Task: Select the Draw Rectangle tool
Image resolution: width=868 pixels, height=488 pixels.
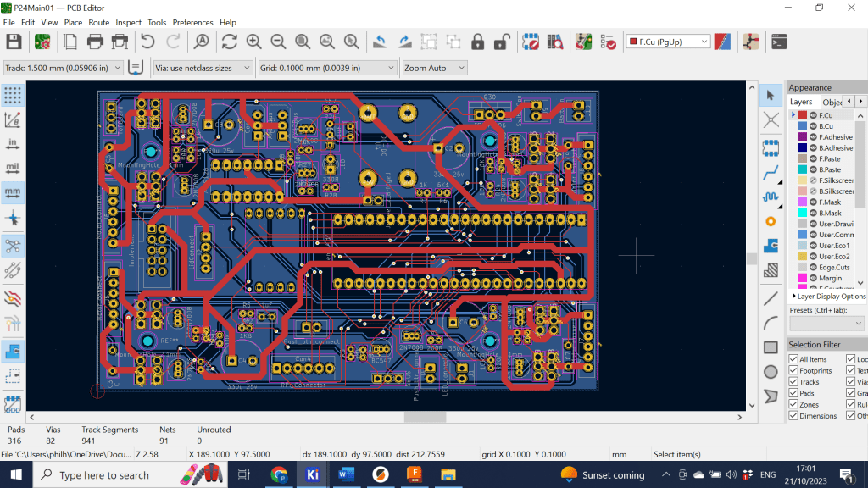Action: (x=771, y=347)
